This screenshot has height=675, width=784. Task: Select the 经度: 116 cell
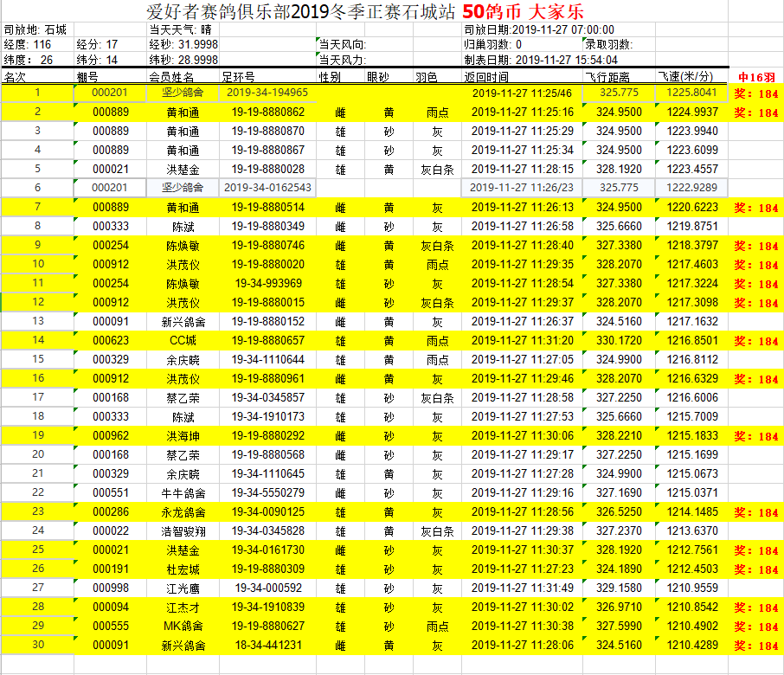(28, 44)
